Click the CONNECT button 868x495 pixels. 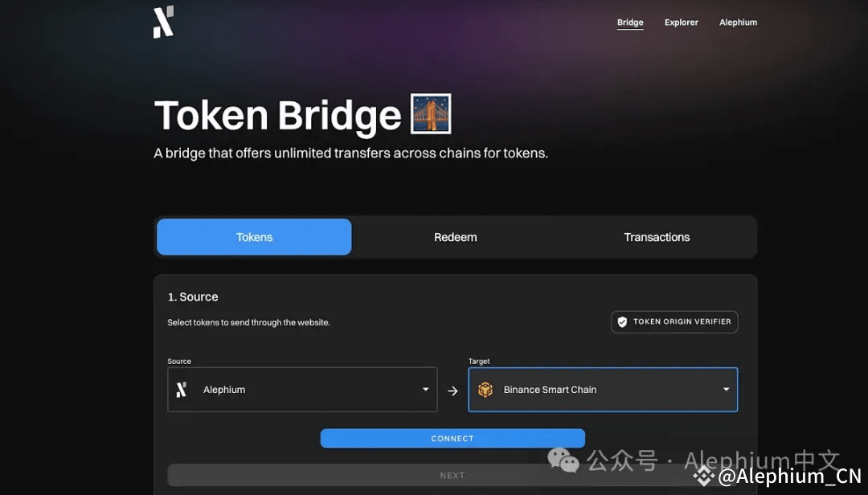point(452,439)
